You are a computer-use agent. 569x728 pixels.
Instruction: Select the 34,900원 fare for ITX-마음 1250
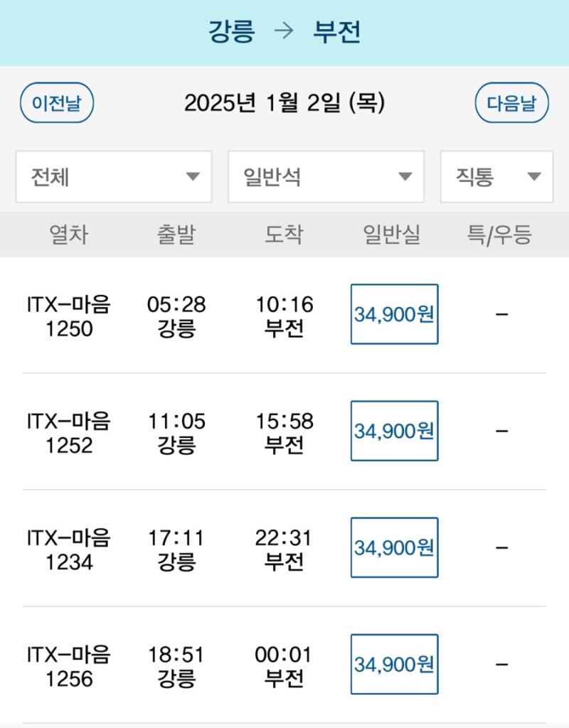(394, 313)
